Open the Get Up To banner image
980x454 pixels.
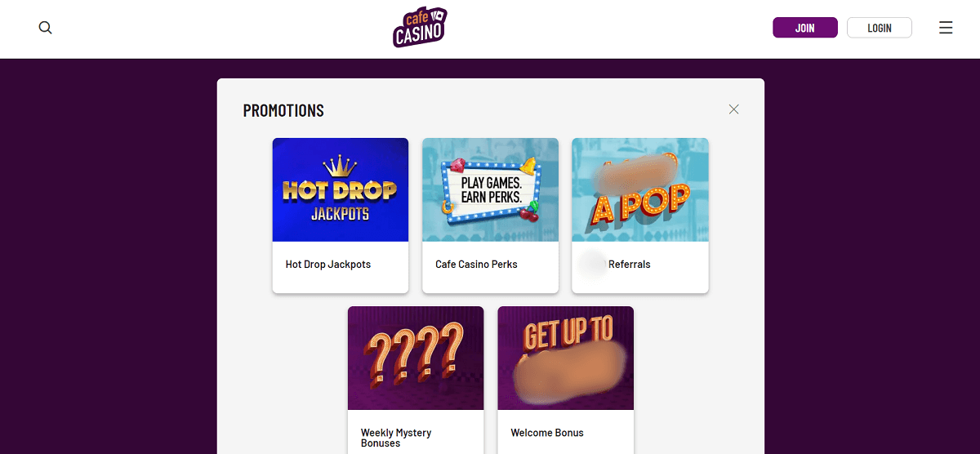coord(565,358)
